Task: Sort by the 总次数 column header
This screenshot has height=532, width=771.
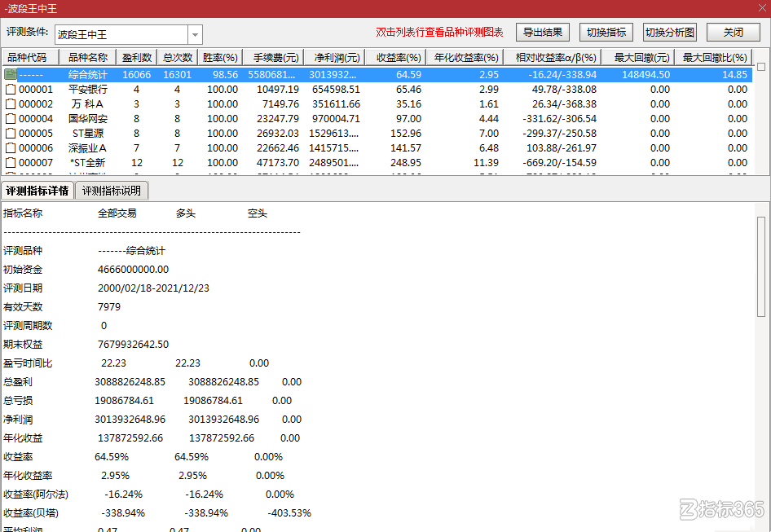Action: (x=178, y=58)
